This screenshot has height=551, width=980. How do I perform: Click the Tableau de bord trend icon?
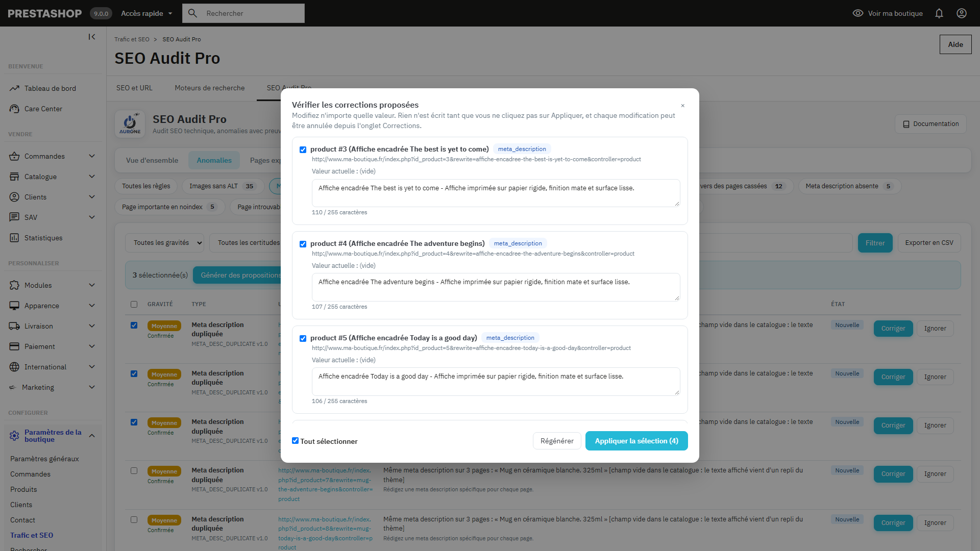coord(14,88)
